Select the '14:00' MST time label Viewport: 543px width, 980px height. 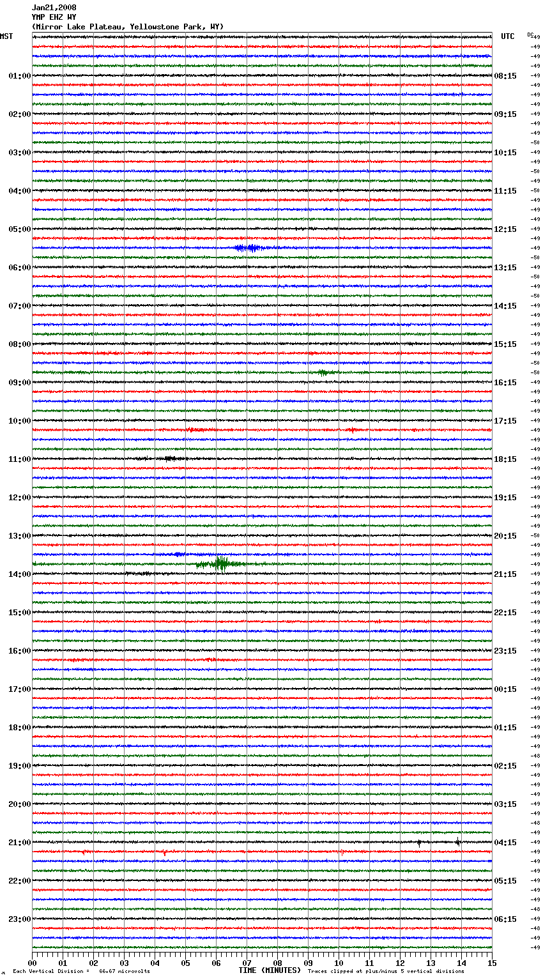coord(20,574)
